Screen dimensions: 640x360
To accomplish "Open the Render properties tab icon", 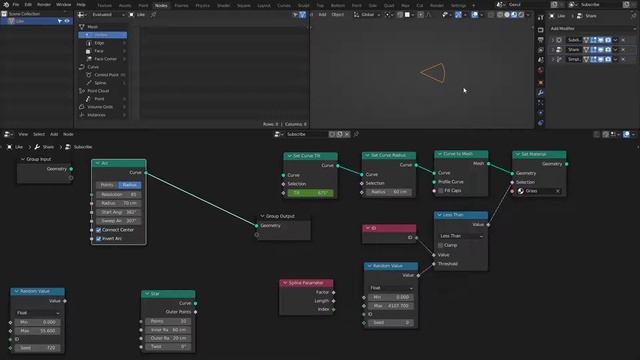I will [x=540, y=30].
